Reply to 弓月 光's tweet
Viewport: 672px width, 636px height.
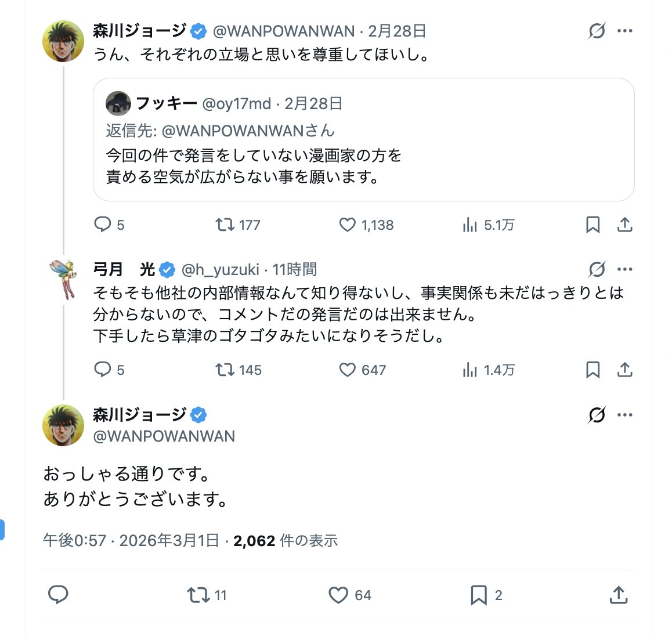[103, 370]
